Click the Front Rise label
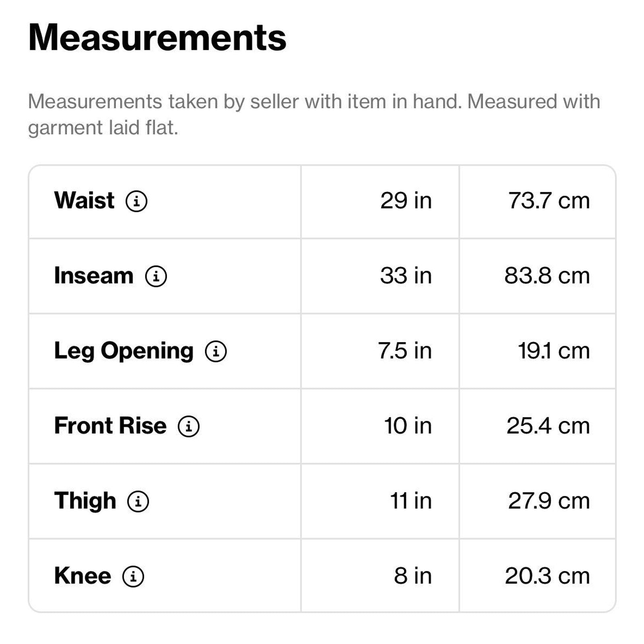The height and width of the screenshot is (644, 644). [110, 426]
